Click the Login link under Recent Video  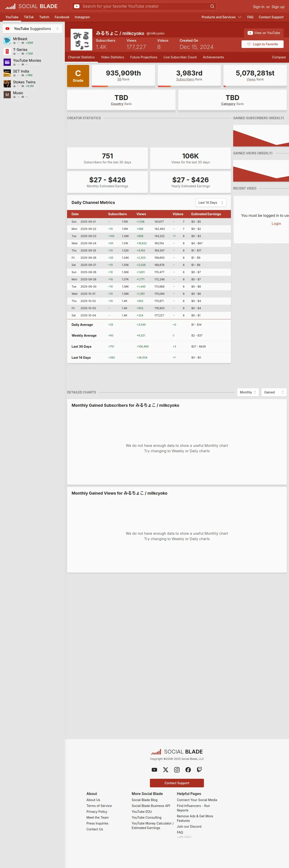coord(276,224)
